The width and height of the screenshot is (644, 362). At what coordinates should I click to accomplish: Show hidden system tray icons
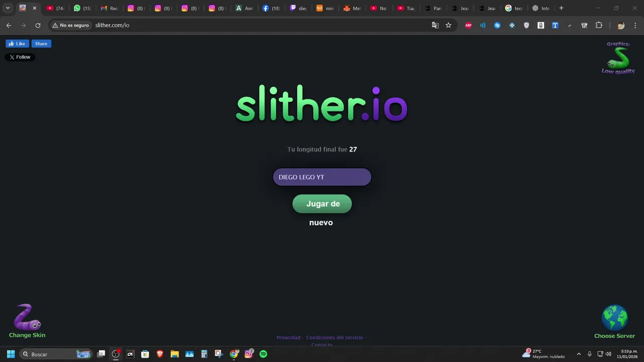pyautogui.click(x=579, y=354)
